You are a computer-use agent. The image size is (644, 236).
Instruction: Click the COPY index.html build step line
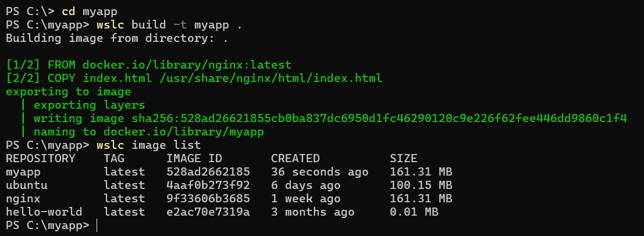(x=194, y=78)
